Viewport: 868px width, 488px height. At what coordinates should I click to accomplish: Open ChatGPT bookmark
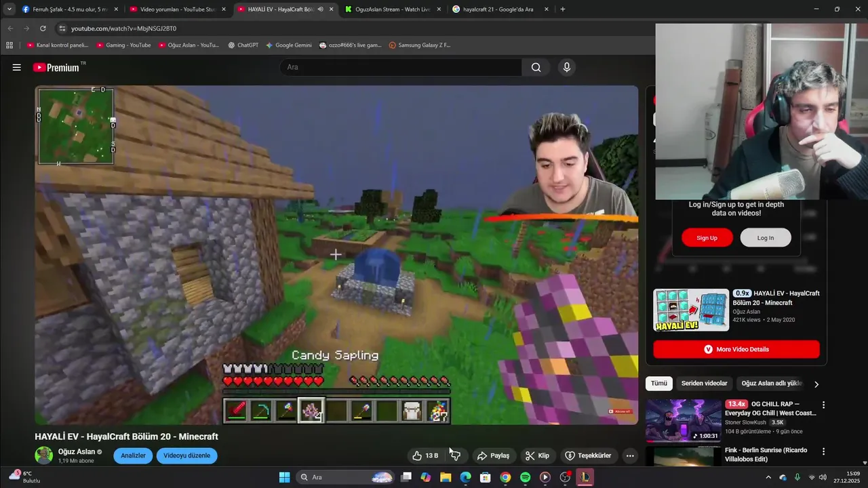(243, 45)
